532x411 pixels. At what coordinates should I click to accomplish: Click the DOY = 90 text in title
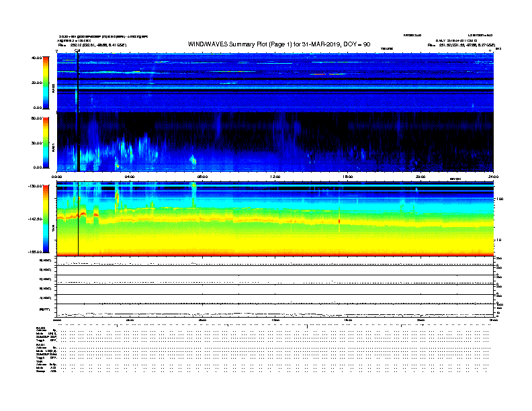coord(357,44)
